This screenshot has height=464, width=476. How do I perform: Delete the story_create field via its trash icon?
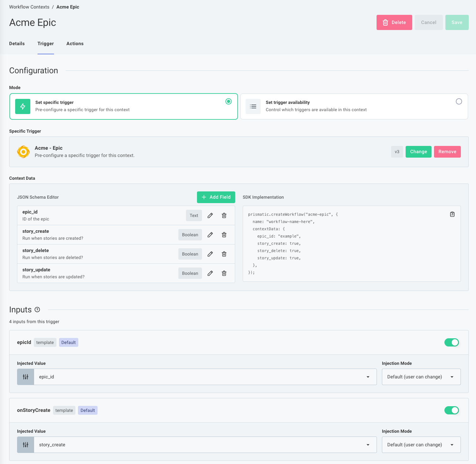pyautogui.click(x=224, y=235)
